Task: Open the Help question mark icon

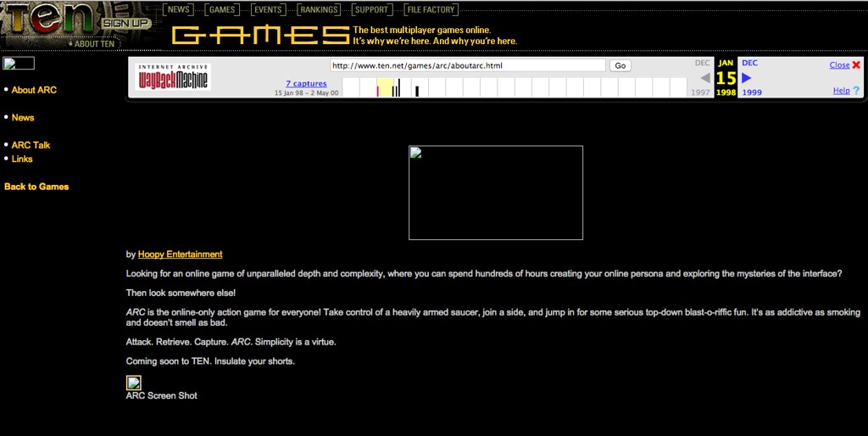Action: 856,91
